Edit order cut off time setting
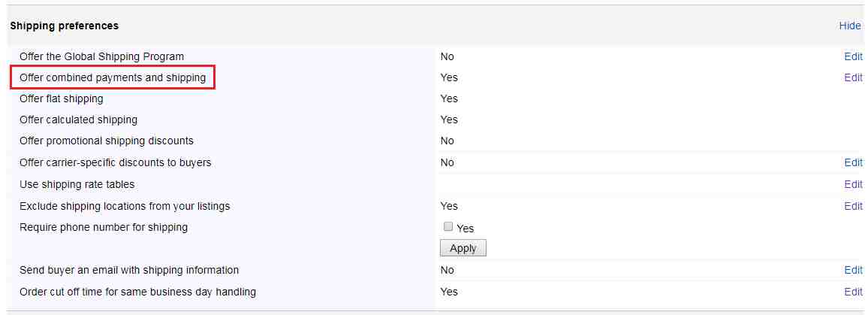This screenshot has width=868, height=315. point(853,292)
